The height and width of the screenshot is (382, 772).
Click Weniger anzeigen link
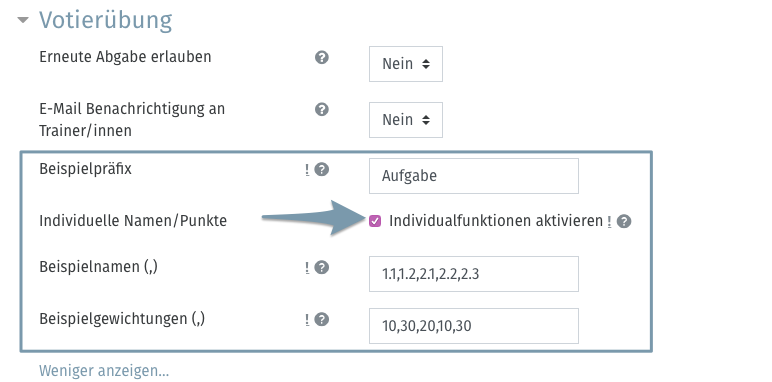[x=104, y=371]
